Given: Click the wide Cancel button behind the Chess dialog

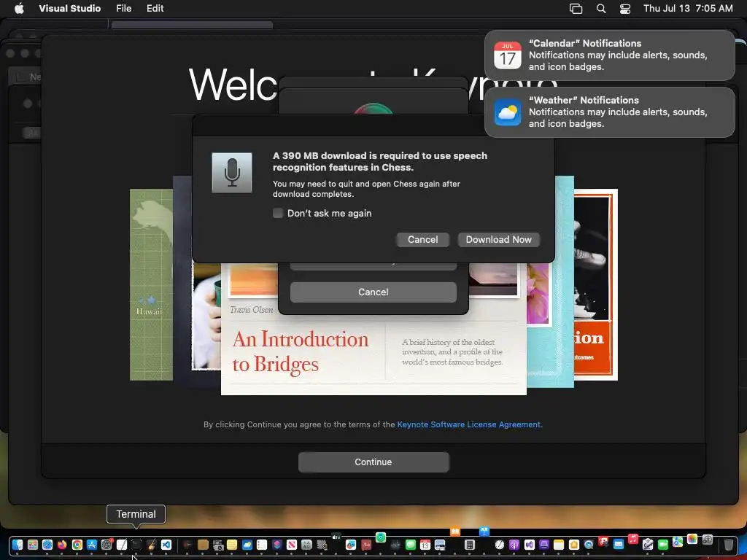Looking at the screenshot, I should (373, 292).
